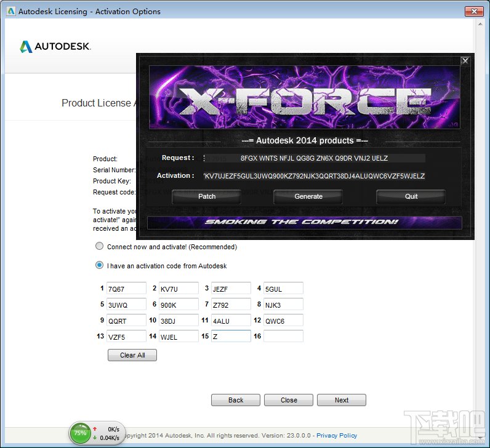
Task: Close the X-Force keygen window
Action: (465, 61)
